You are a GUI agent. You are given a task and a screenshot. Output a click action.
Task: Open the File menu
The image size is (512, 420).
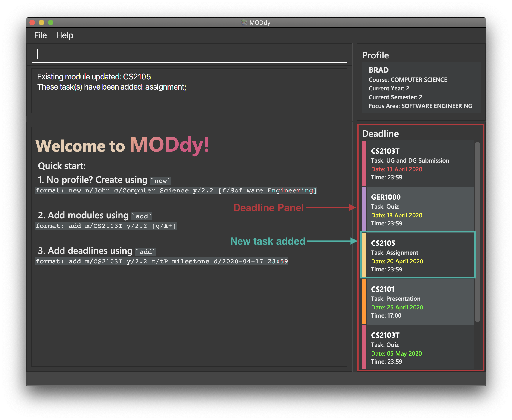[40, 35]
